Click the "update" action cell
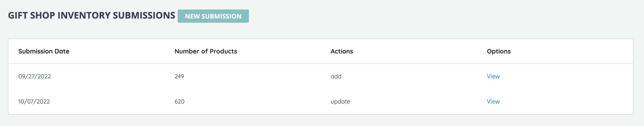The width and height of the screenshot is (644, 126). pyautogui.click(x=340, y=102)
